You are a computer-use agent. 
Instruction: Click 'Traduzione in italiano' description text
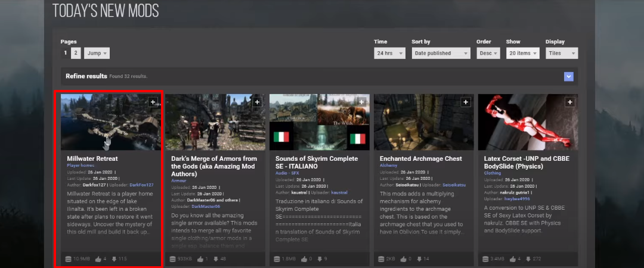click(319, 220)
